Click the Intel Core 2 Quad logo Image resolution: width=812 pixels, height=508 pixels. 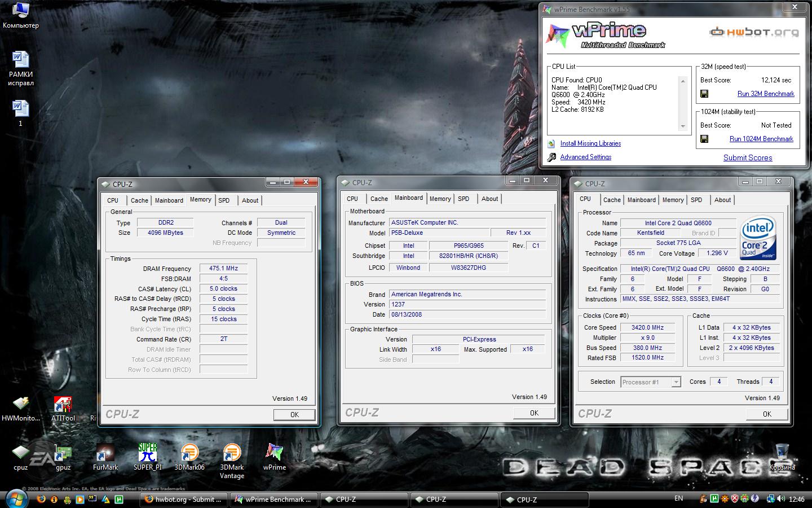[x=759, y=238]
